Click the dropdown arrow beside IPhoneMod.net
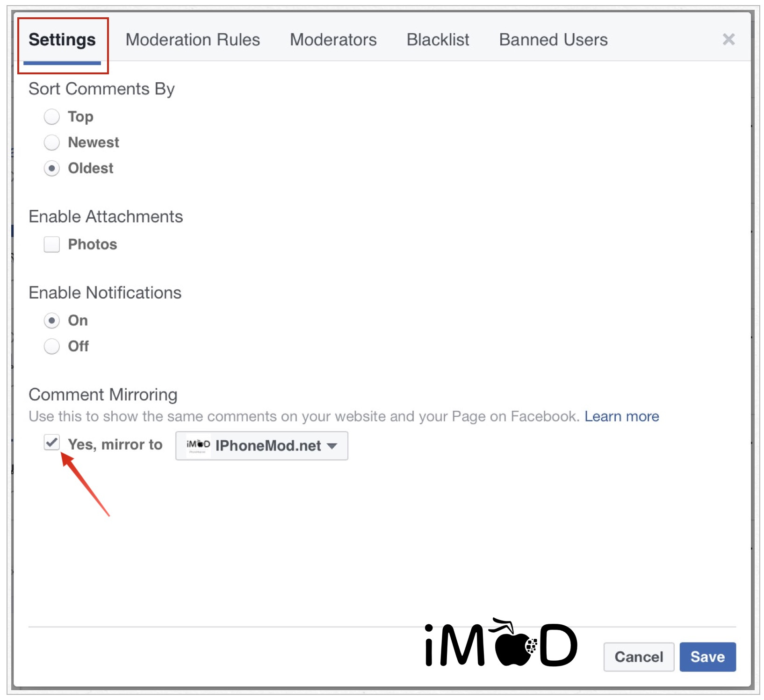 tap(332, 446)
